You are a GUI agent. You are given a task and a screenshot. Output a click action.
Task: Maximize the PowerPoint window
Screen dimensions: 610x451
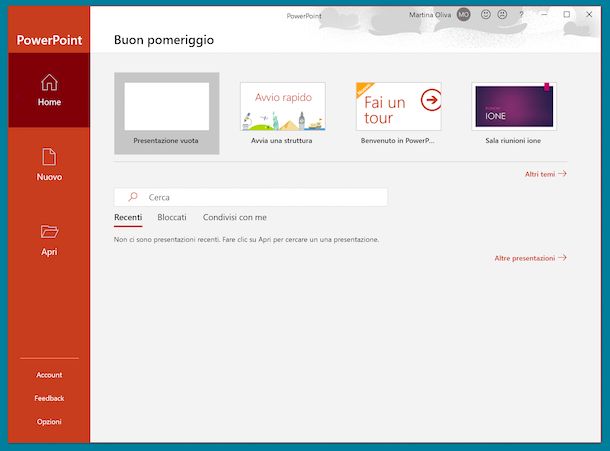(566, 14)
